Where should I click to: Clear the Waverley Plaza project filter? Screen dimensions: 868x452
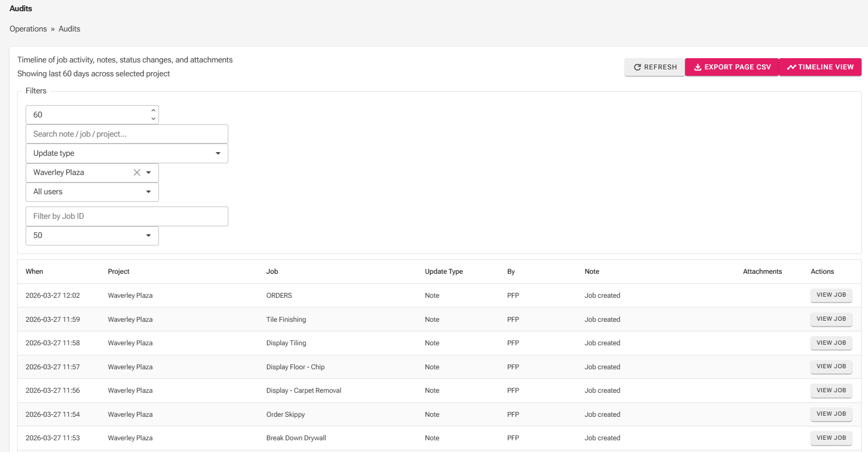pyautogui.click(x=137, y=172)
